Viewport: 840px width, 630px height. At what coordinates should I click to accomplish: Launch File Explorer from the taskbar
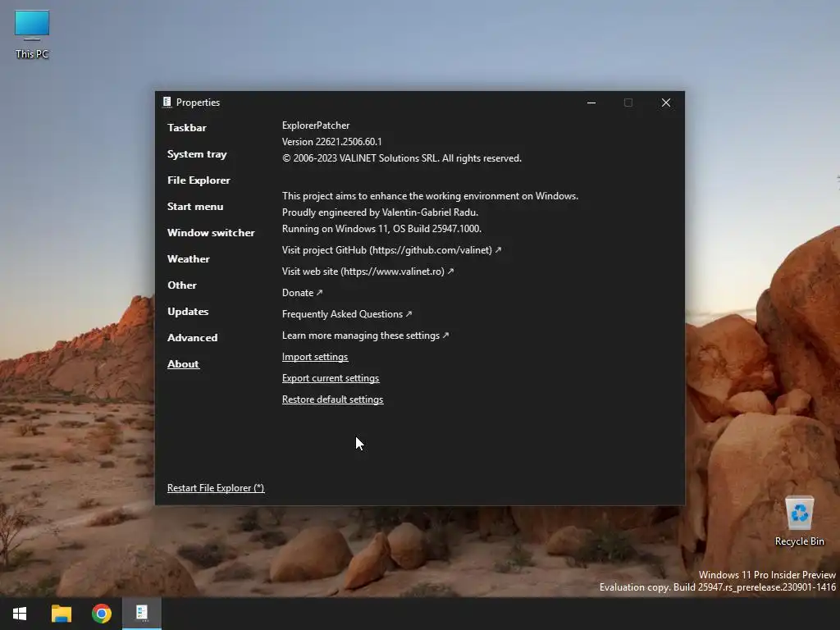(61, 614)
